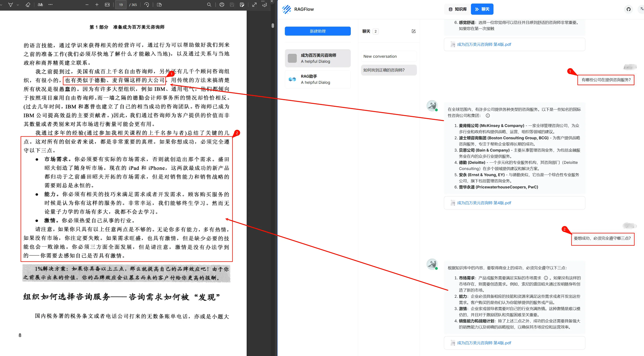The height and width of the screenshot is (356, 644).
Task: Switch to the 聊天 tab
Action: pyautogui.click(x=482, y=9)
